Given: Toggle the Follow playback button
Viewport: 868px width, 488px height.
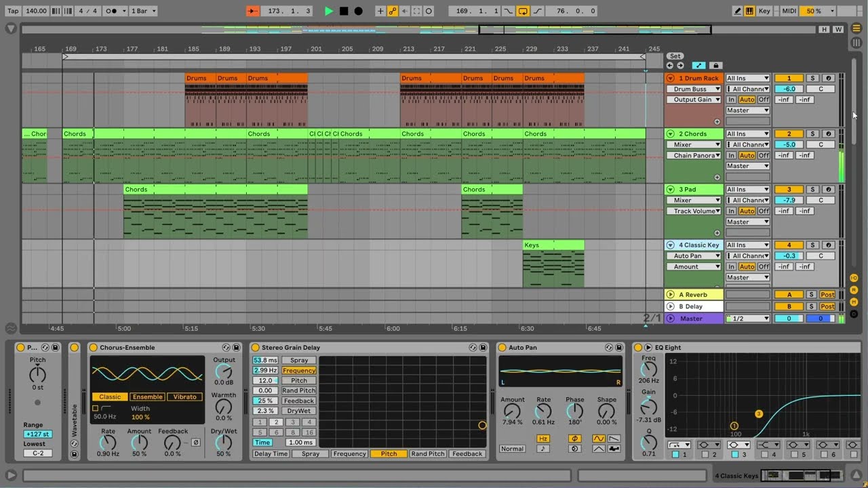Looking at the screenshot, I should (253, 11).
